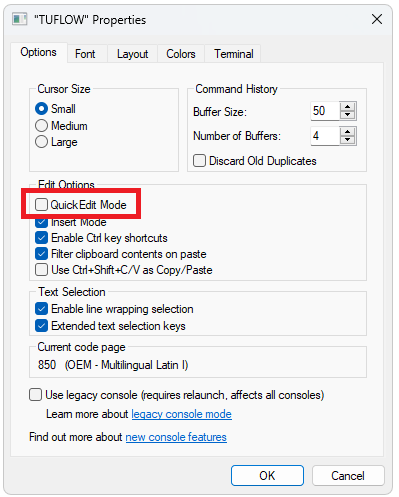
Task: Enable QuickEdit Mode checkbox
Action: point(41,205)
